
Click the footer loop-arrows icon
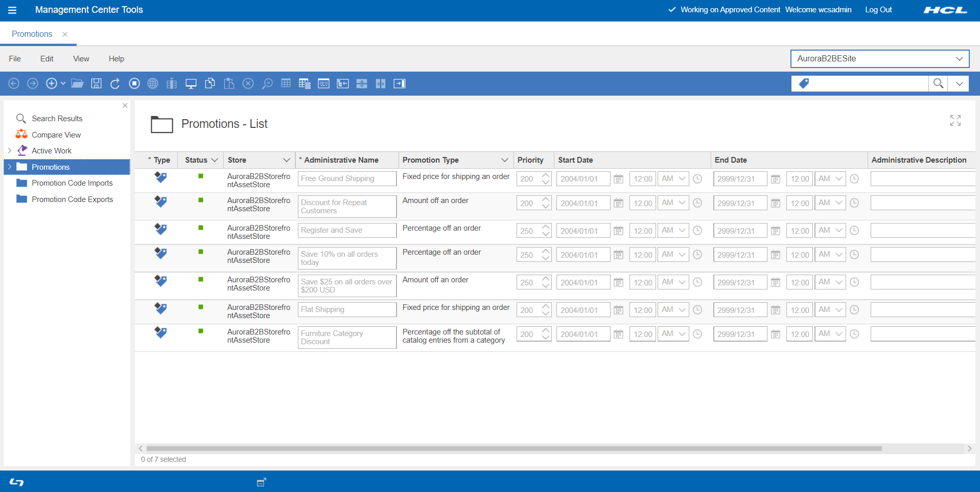pyautogui.click(x=17, y=482)
